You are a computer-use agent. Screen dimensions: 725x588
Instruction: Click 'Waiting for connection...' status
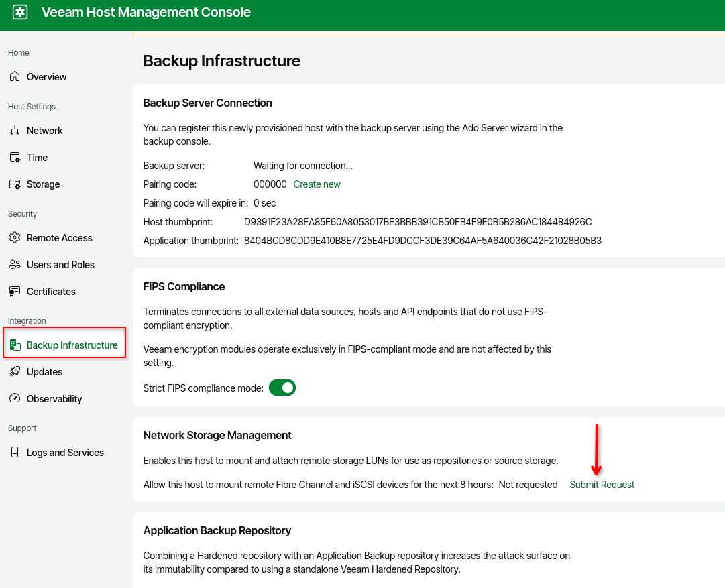(303, 166)
